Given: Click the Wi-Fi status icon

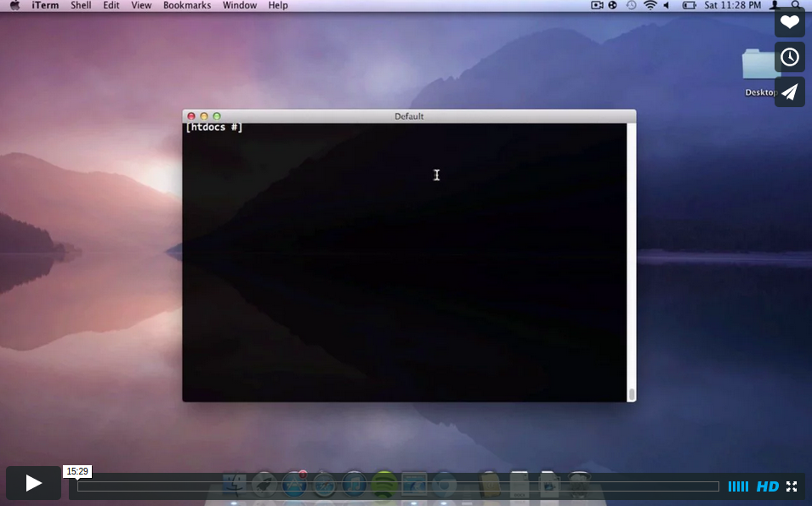Looking at the screenshot, I should click(x=650, y=5).
